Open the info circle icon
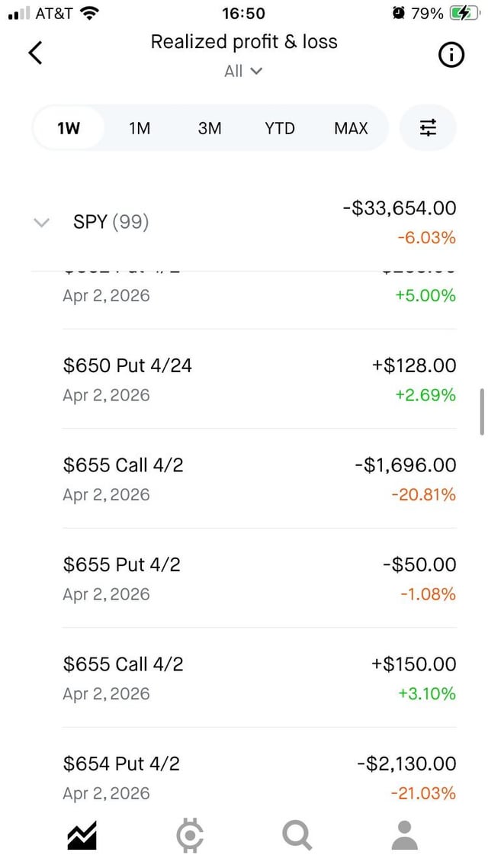Screen dimensions: 488x868 [x=451, y=55]
